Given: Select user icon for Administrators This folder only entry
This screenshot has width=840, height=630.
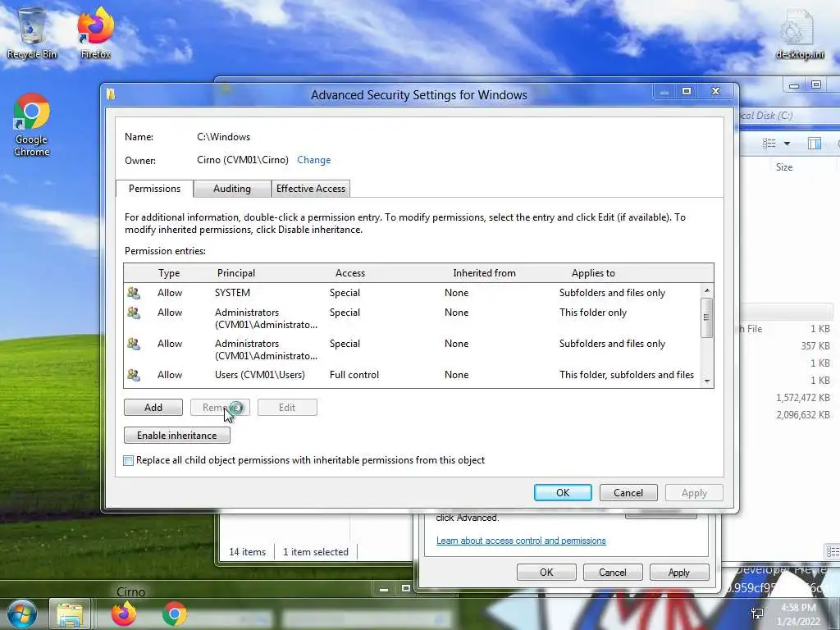Looking at the screenshot, I should click(x=134, y=313).
